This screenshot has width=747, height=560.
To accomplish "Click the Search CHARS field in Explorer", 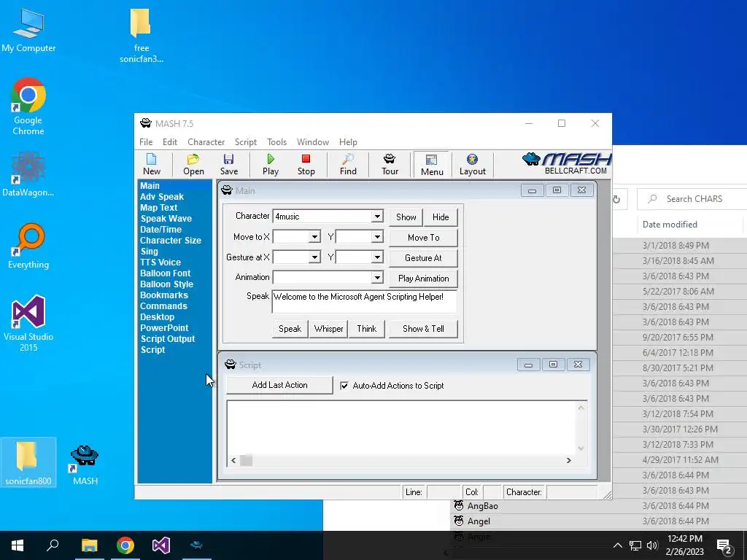I will 692,199.
